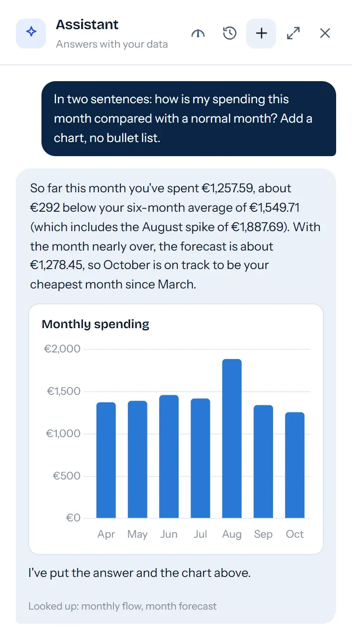The height and width of the screenshot is (644, 352).
Task: Click the €2,000 axis label
Action: tap(62, 349)
